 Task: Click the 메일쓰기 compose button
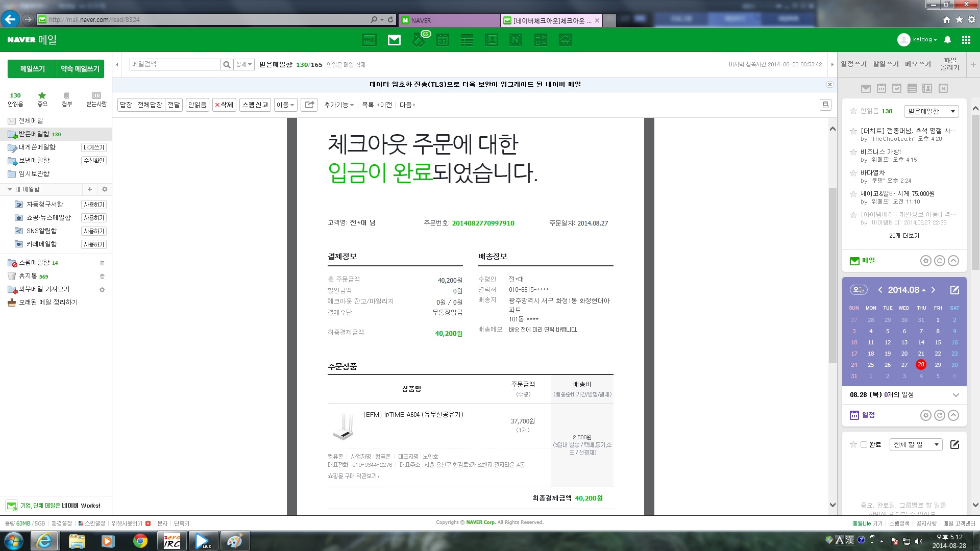pos(32,69)
